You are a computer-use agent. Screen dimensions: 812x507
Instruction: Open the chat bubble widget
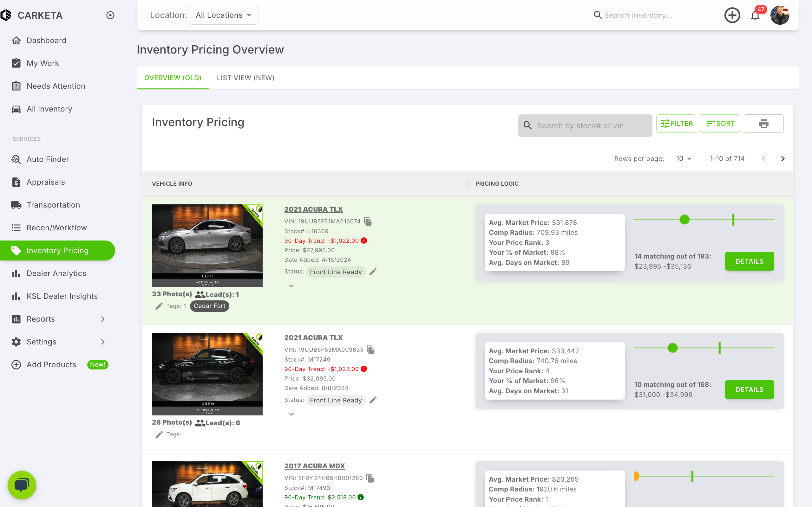22,485
